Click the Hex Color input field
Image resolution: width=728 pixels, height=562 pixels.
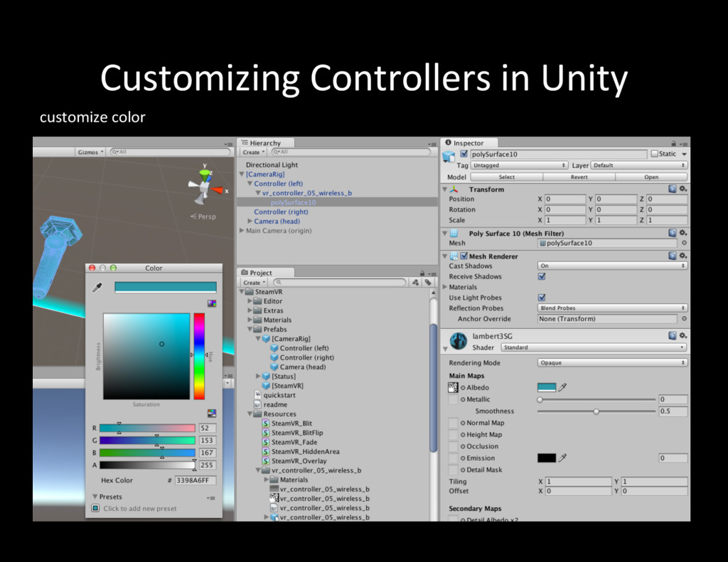(x=195, y=480)
